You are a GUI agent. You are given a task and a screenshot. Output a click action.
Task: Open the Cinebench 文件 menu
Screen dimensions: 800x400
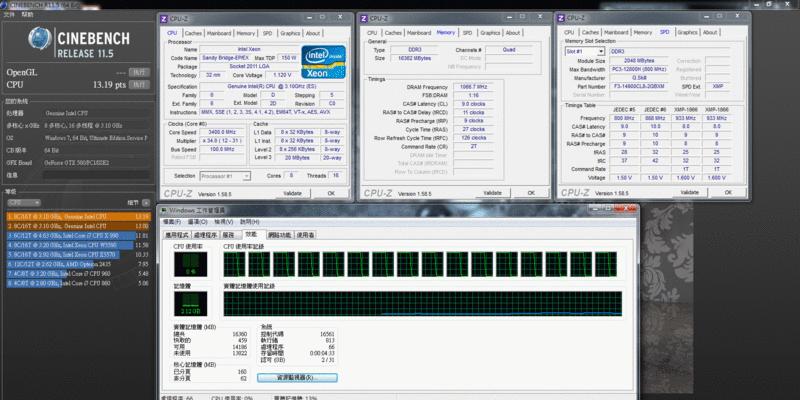click(x=9, y=15)
